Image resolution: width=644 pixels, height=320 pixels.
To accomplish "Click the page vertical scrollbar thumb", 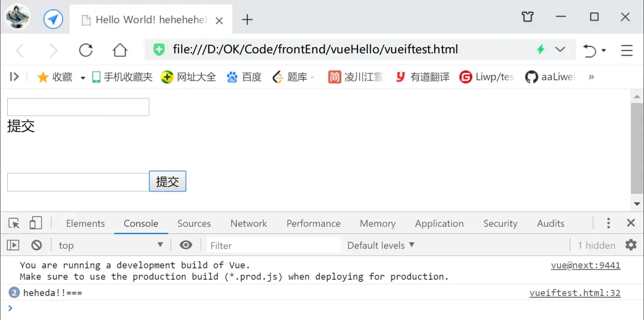I will coord(637,148).
